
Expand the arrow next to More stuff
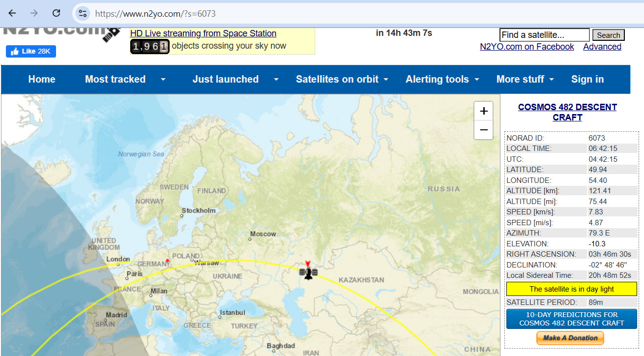[552, 79]
